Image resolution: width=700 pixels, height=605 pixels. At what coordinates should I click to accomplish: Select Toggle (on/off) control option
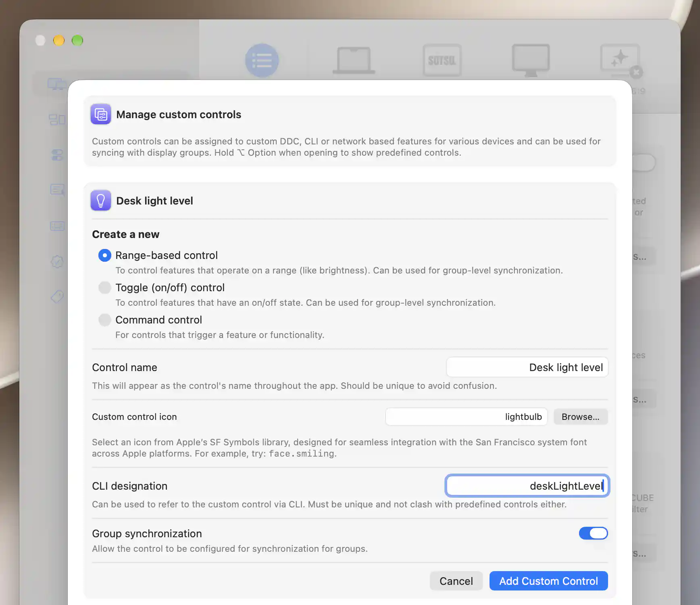click(x=105, y=288)
